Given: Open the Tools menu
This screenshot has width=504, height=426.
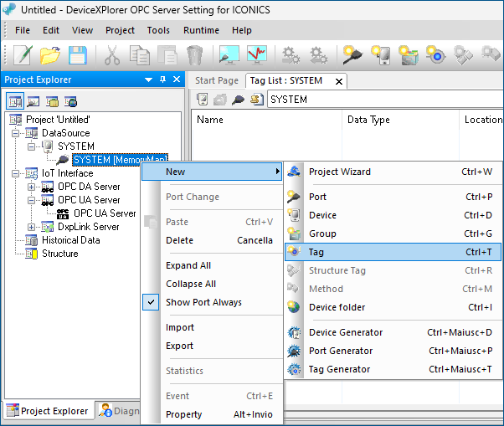Looking at the screenshot, I should point(158,30).
